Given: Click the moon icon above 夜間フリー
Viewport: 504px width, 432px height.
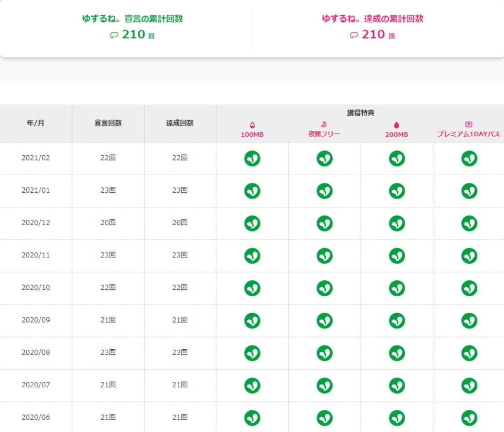Looking at the screenshot, I should pyautogui.click(x=324, y=125).
